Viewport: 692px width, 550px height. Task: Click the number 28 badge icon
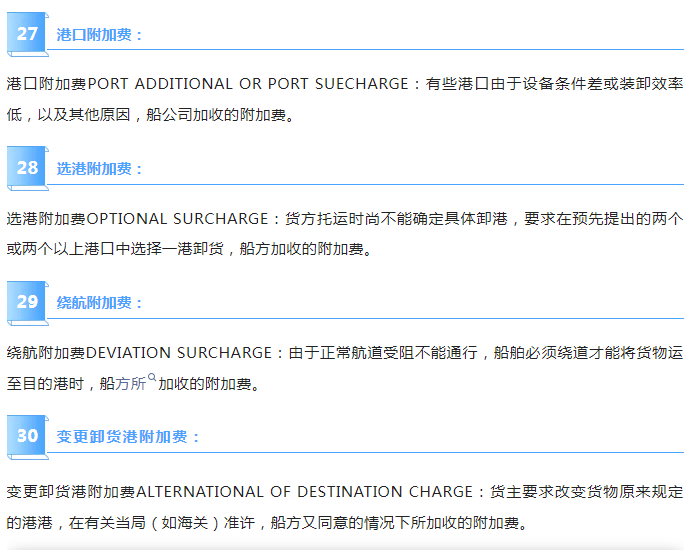tap(27, 168)
